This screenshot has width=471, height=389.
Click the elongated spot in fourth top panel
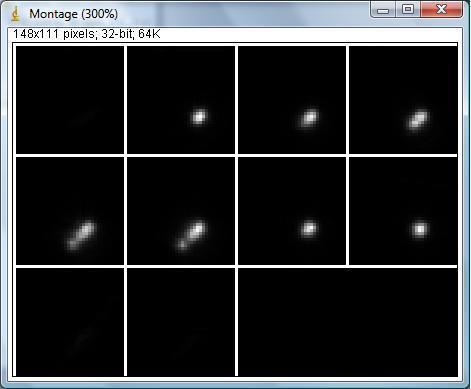[418, 119]
